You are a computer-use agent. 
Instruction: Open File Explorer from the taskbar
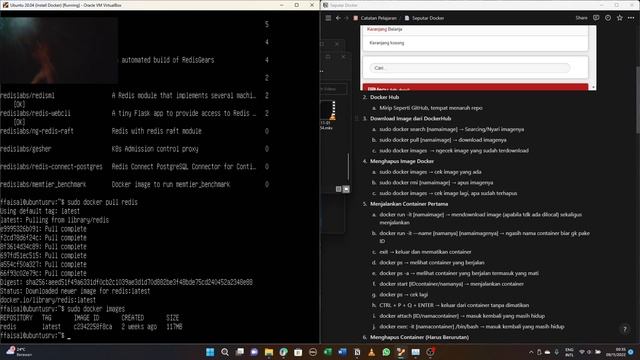[x=269, y=352]
